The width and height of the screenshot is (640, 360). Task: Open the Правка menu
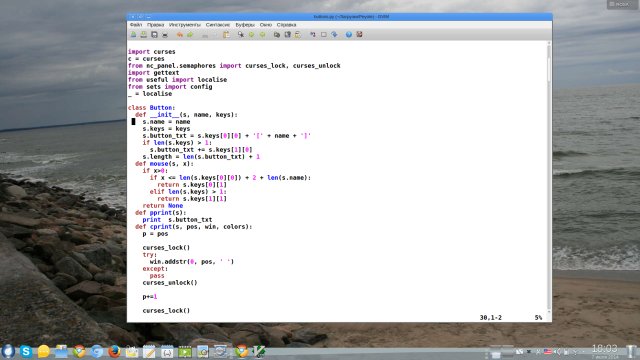(156, 25)
